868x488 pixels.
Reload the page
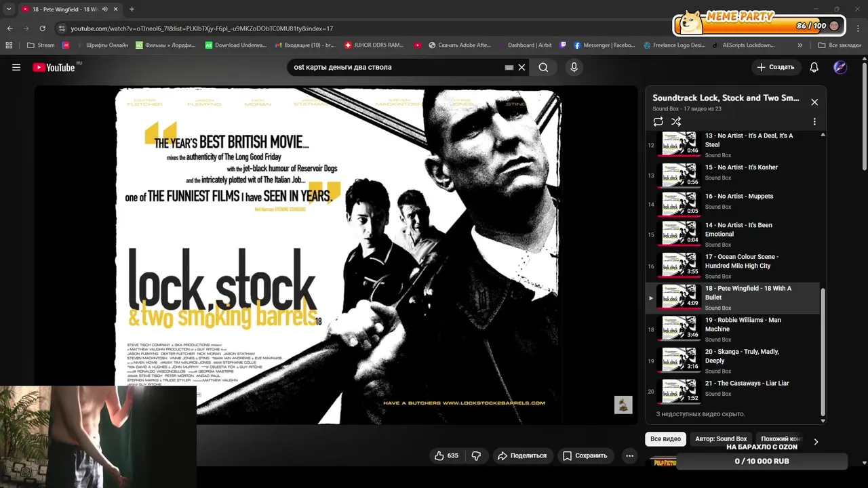click(x=42, y=28)
